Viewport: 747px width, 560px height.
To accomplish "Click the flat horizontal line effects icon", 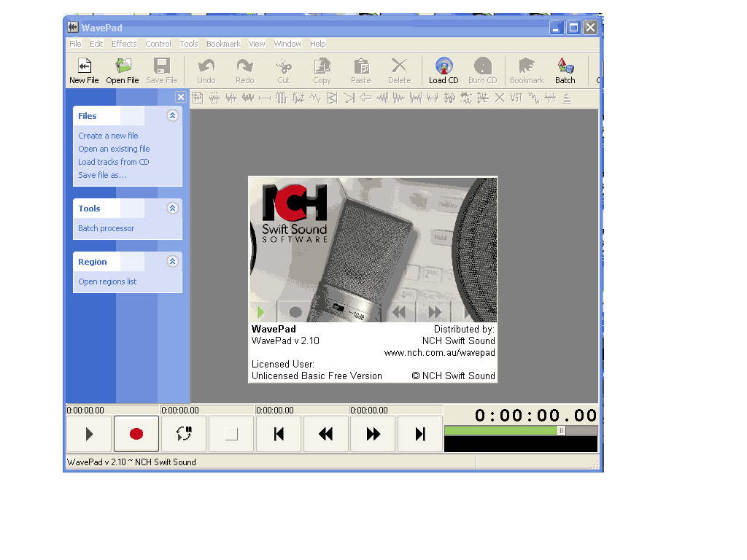I will pyautogui.click(x=264, y=98).
